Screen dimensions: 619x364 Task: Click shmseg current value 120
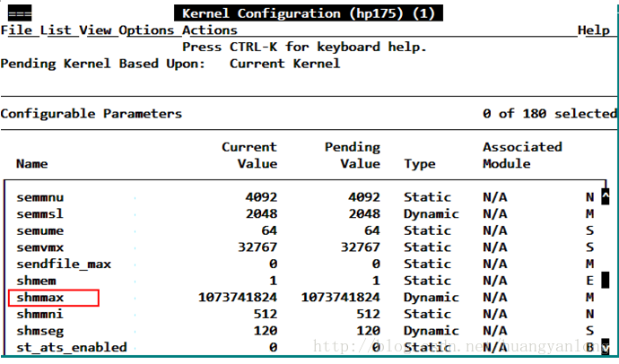[266, 331]
